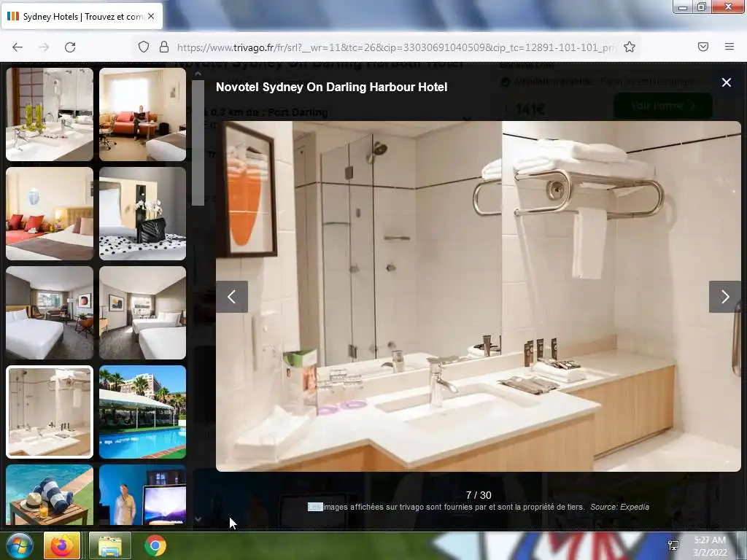Click the hotel name title in gallery
This screenshot has height=560, width=747.
(x=332, y=87)
